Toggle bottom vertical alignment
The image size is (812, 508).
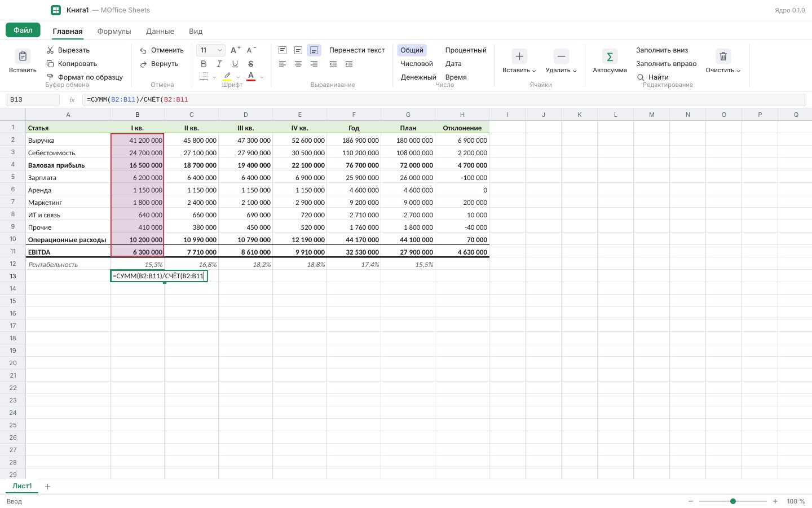(314, 50)
